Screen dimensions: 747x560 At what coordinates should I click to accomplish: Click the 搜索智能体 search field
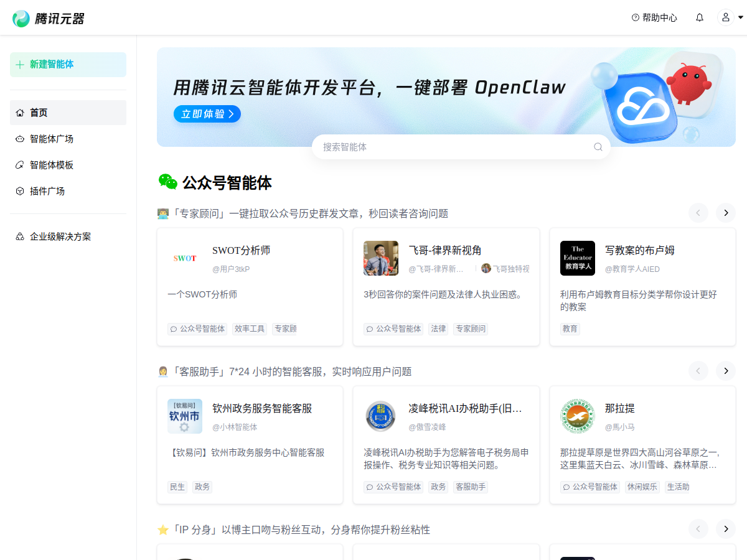[461, 147]
